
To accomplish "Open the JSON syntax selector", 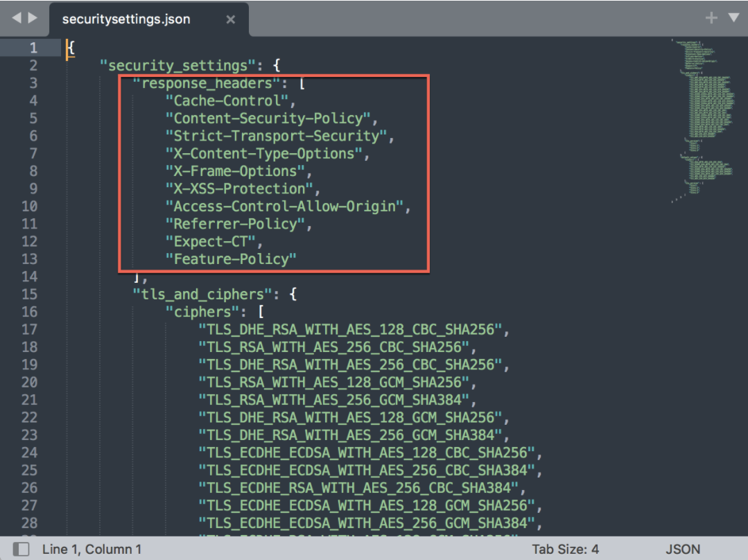I will pos(682,548).
